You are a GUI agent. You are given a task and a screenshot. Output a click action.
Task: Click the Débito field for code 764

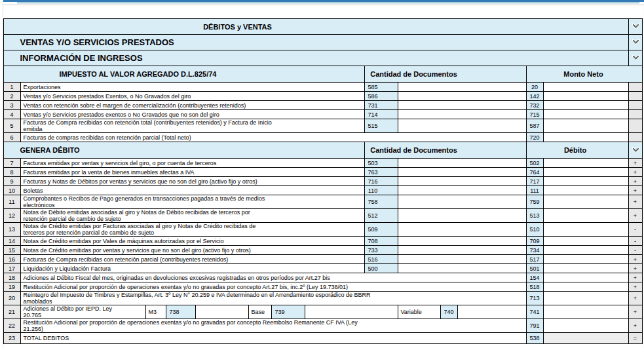[x=586, y=172]
